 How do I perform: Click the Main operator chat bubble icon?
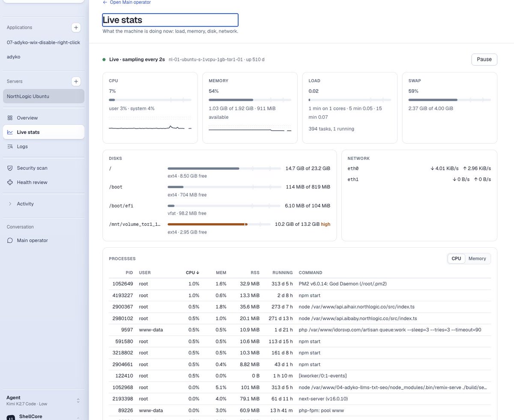pyautogui.click(x=10, y=240)
